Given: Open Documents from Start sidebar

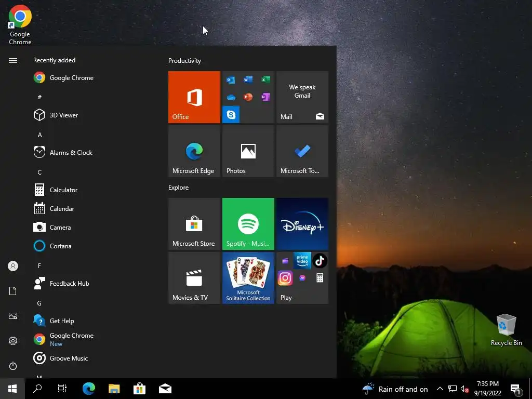Looking at the screenshot, I should click(x=13, y=291).
